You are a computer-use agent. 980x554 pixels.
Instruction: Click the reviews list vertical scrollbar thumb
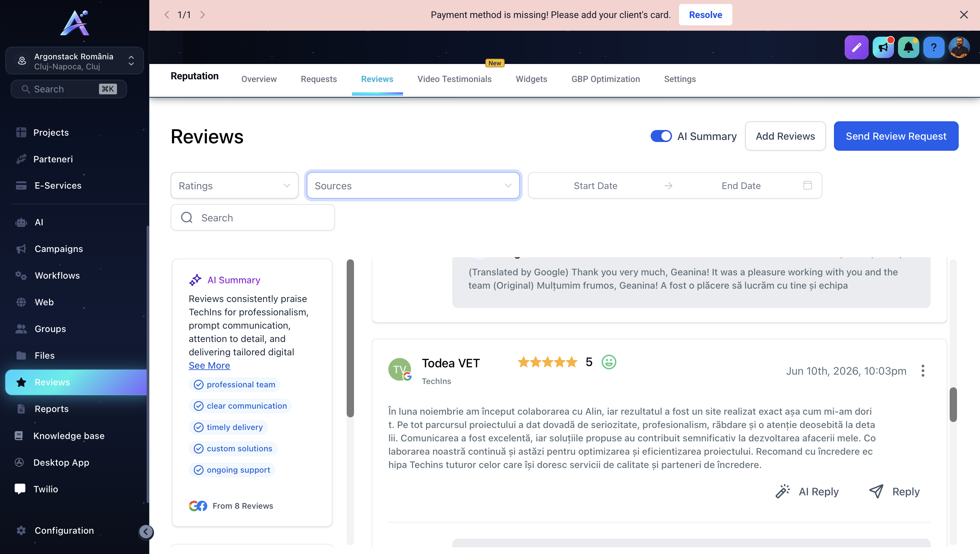pos(953,404)
